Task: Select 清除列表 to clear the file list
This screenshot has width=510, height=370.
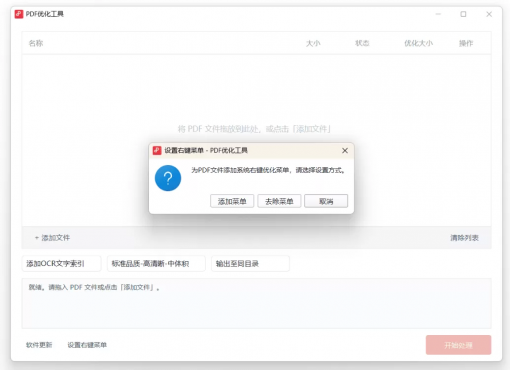Action: (464, 238)
